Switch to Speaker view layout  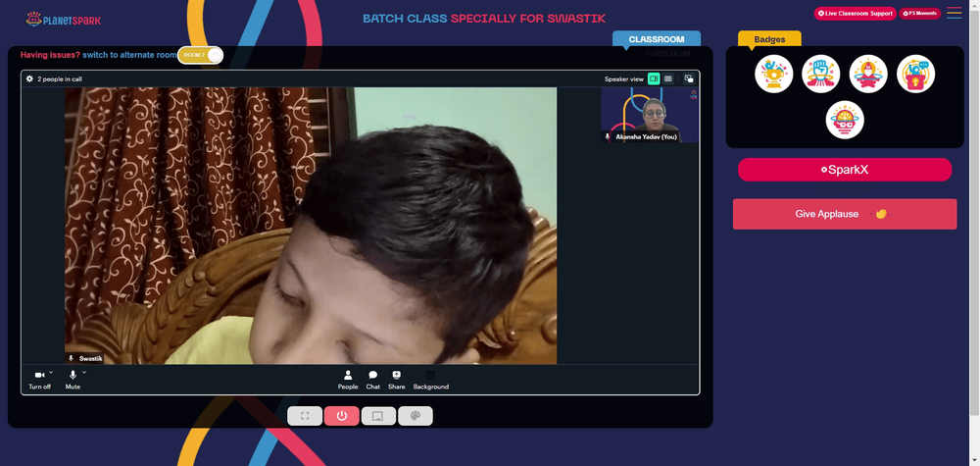pos(654,78)
